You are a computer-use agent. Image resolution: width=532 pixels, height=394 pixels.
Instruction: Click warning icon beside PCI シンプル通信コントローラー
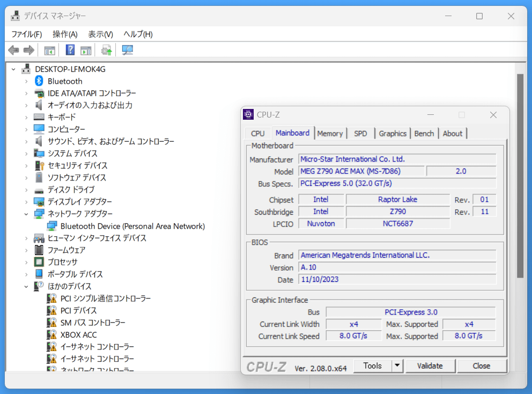(x=51, y=298)
